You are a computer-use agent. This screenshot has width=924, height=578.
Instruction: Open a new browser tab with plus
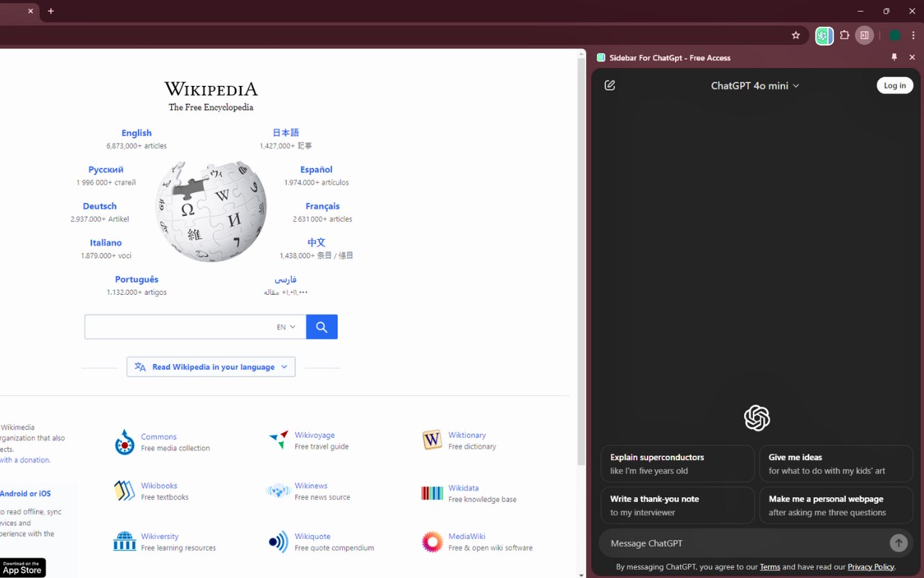point(51,11)
